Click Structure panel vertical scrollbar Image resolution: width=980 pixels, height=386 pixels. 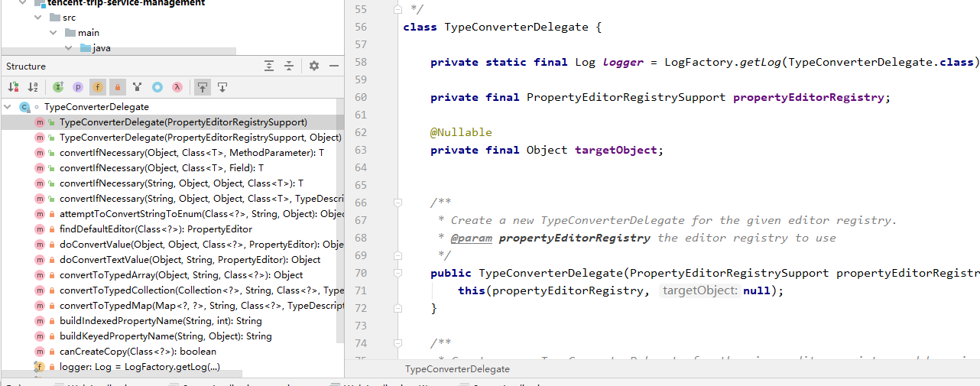click(x=340, y=222)
